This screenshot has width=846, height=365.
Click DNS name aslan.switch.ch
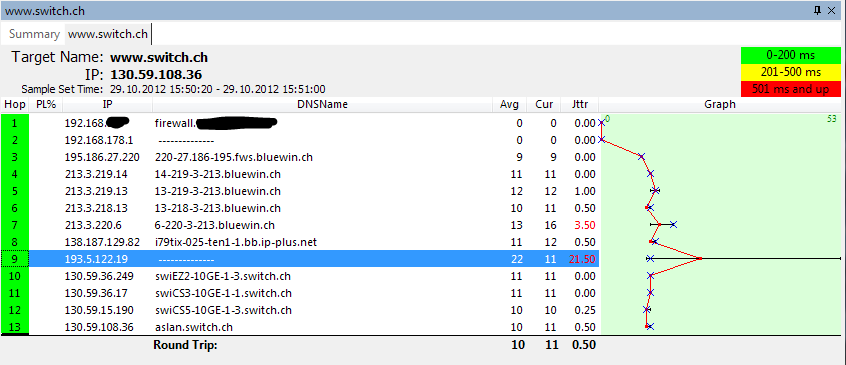194,327
